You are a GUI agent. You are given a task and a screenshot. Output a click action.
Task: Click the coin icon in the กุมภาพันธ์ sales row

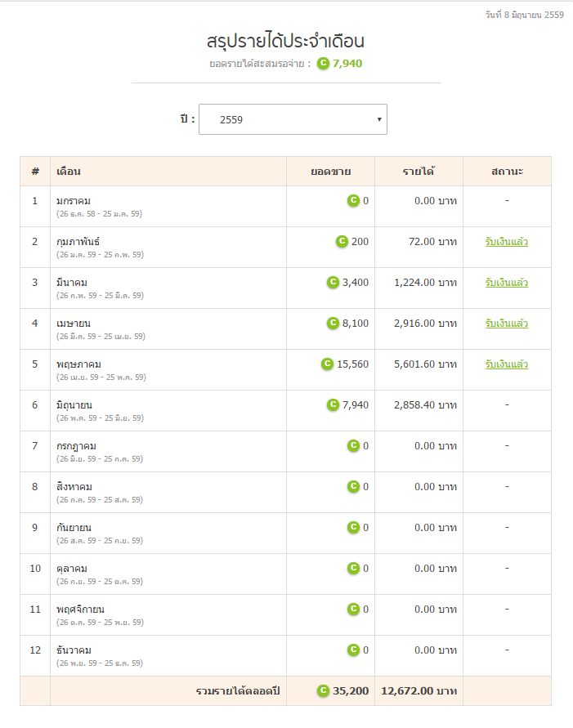342,242
